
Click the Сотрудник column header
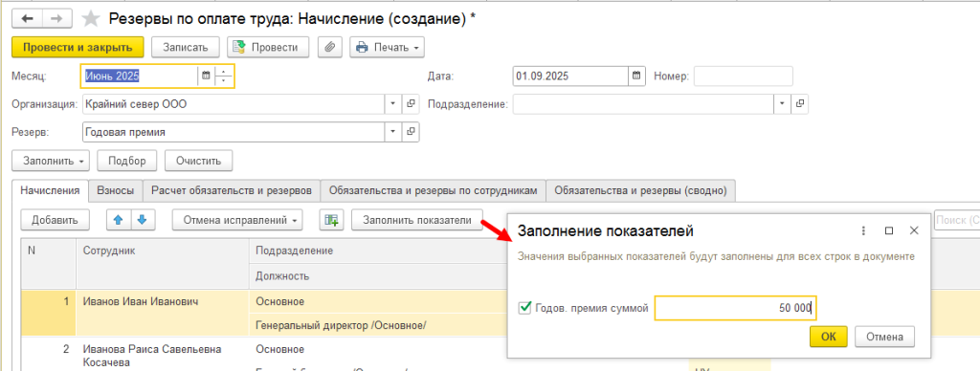[163, 263]
